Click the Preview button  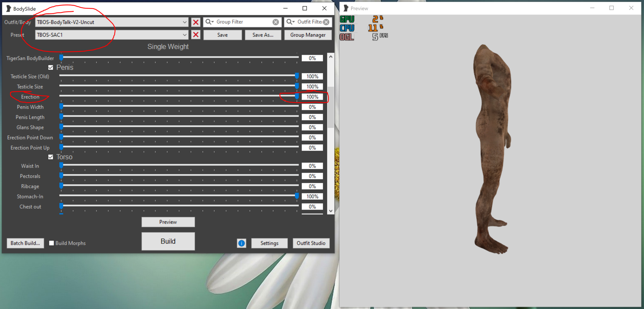click(168, 222)
